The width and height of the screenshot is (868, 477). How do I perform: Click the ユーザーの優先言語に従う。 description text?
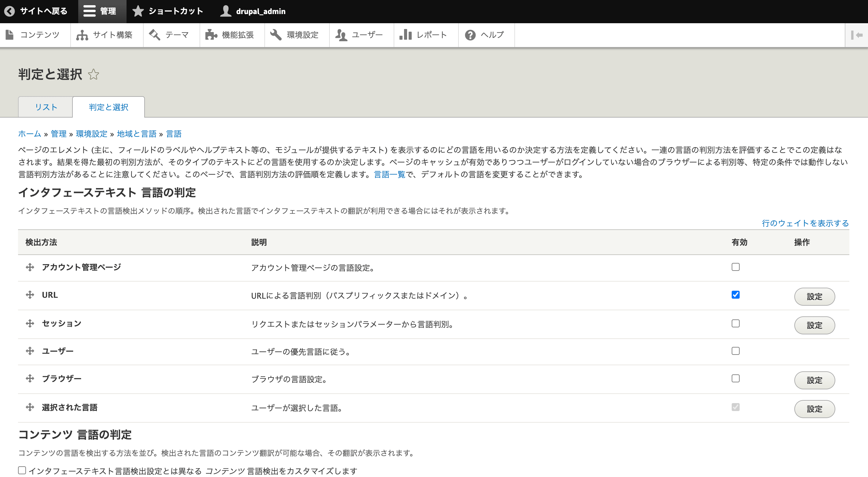pyautogui.click(x=301, y=352)
